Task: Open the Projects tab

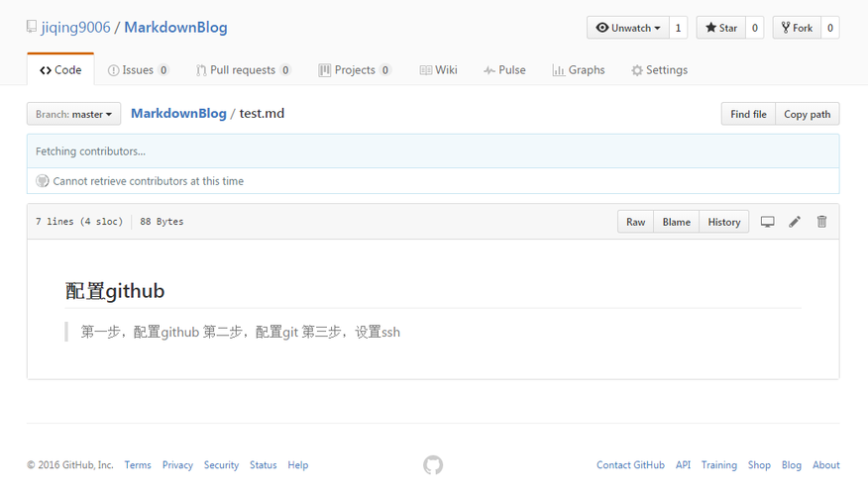Action: pos(355,70)
